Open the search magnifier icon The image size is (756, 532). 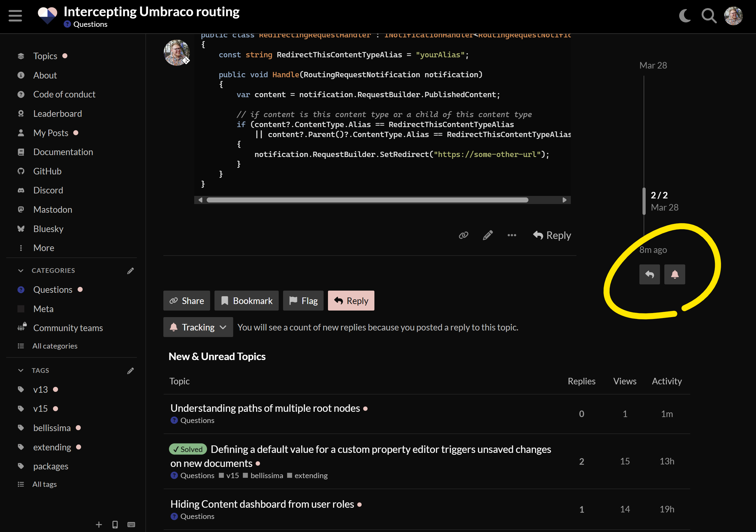coord(709,16)
